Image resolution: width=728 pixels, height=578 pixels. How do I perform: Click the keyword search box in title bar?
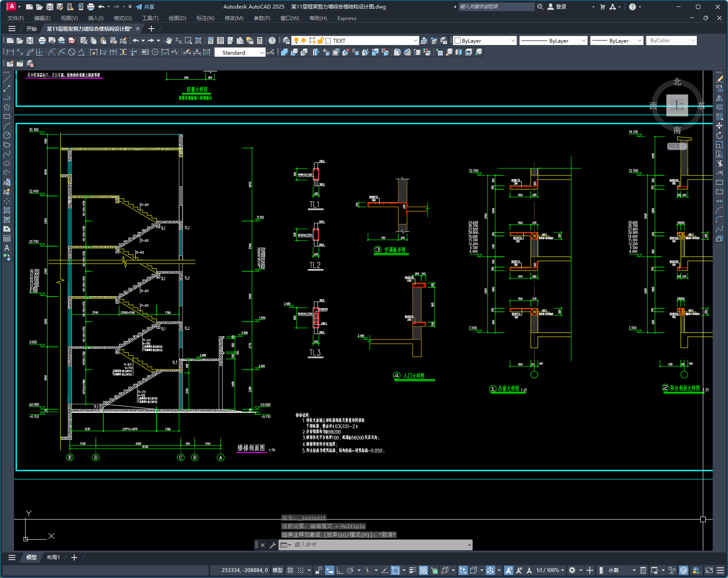[x=496, y=7]
